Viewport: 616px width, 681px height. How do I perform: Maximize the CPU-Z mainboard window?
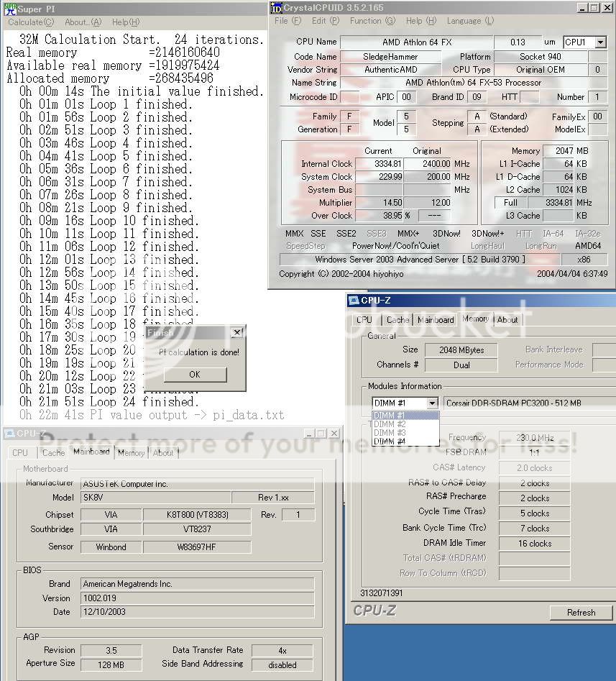pos(321,434)
